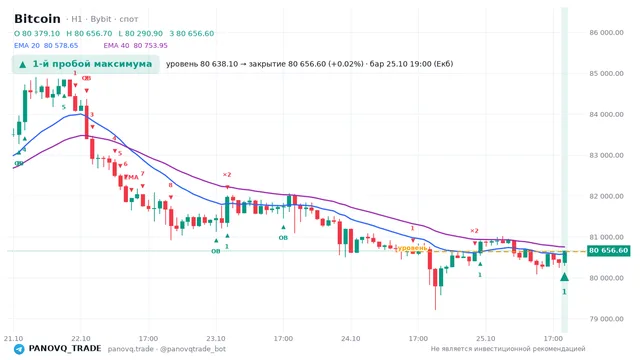This screenshot has width=640, height=360.
Task: Select the high value 'H 80 656.70'
Action: 89,33
